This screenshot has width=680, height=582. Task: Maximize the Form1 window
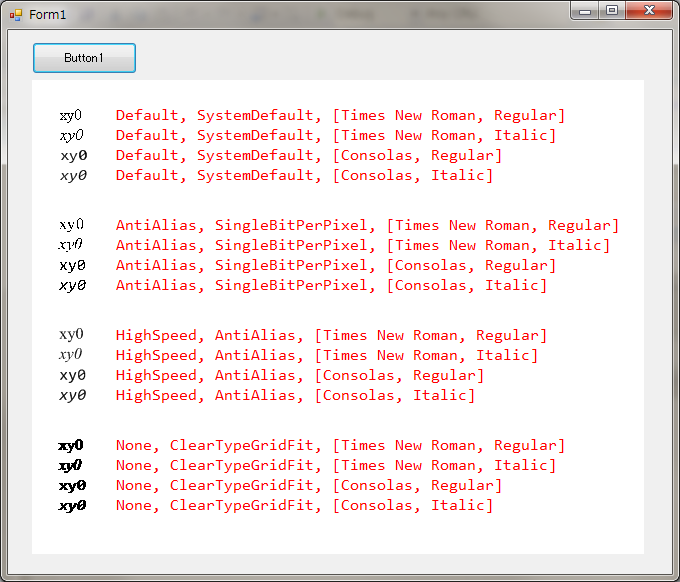click(x=612, y=11)
